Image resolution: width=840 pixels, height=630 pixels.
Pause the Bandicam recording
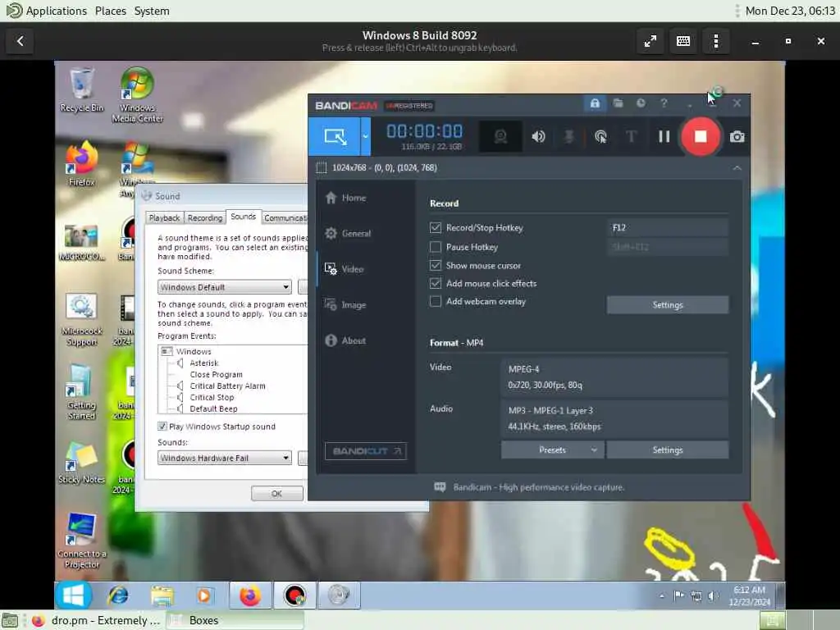[x=664, y=137]
